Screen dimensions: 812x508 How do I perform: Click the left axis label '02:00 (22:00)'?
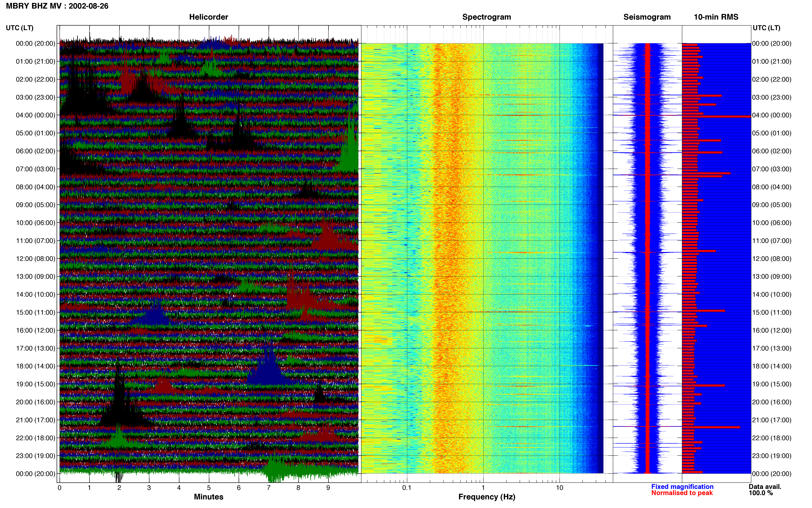(36, 79)
